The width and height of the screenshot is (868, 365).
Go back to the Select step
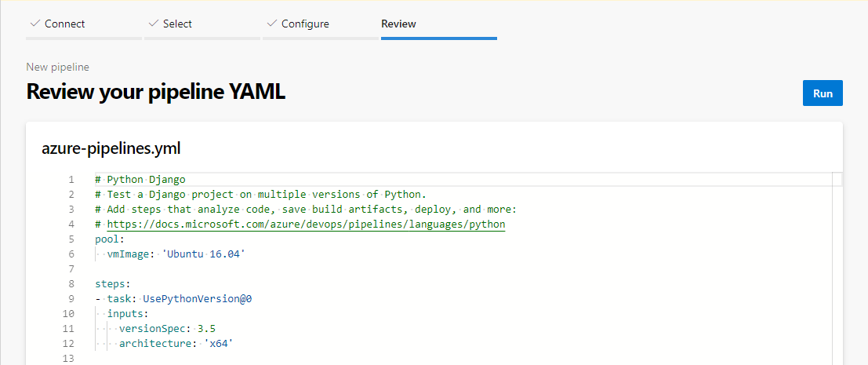click(x=177, y=24)
